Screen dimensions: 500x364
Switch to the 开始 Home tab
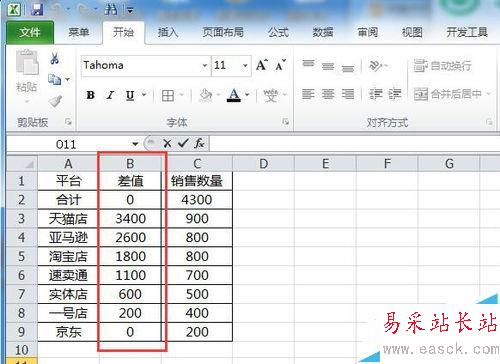click(x=123, y=32)
